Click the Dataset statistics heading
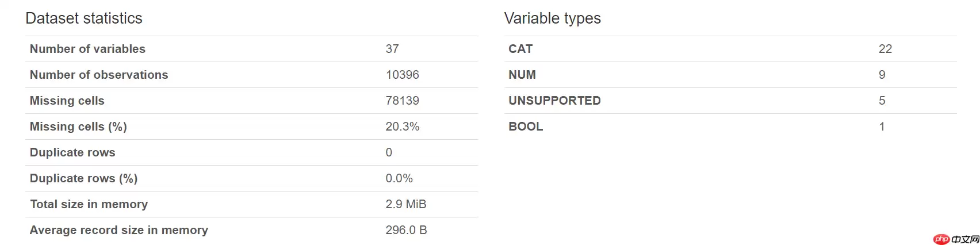This screenshot has height=245, width=980. point(84,18)
